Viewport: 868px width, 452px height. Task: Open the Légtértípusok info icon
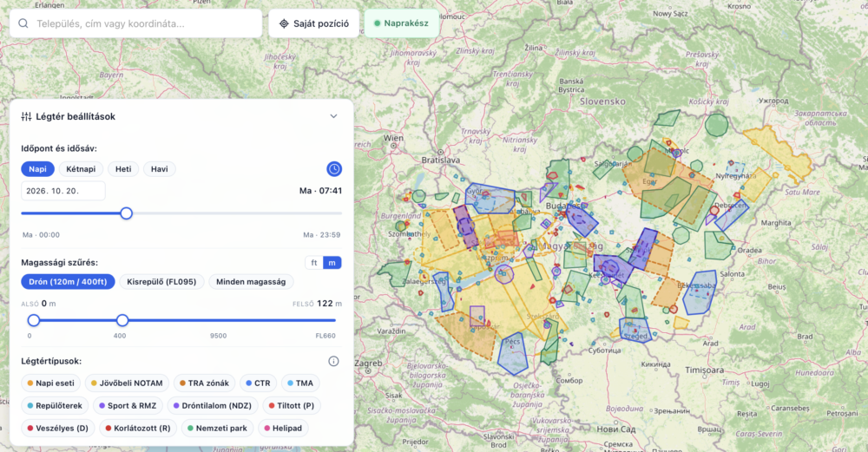pos(333,361)
